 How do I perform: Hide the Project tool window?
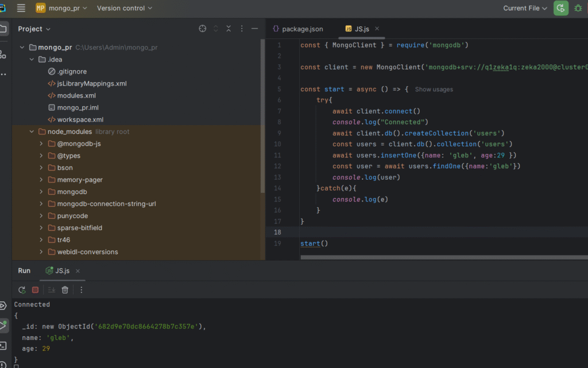tap(254, 29)
